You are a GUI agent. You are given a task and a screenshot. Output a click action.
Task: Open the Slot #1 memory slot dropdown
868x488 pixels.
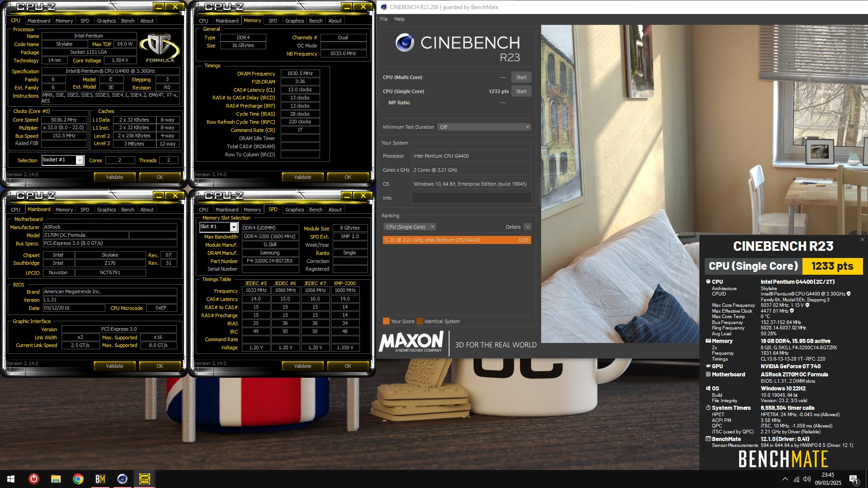[x=234, y=227]
